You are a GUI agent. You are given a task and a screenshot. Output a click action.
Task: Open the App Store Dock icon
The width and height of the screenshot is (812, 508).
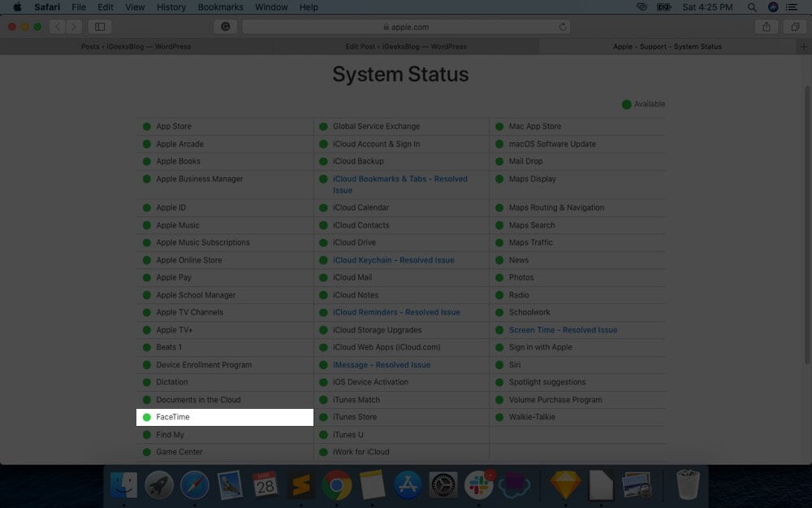[408, 485]
